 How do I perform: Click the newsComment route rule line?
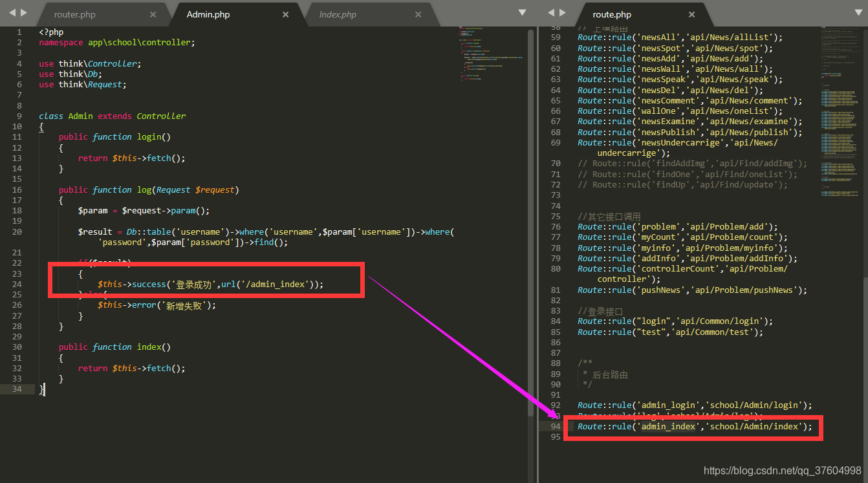[x=689, y=100]
